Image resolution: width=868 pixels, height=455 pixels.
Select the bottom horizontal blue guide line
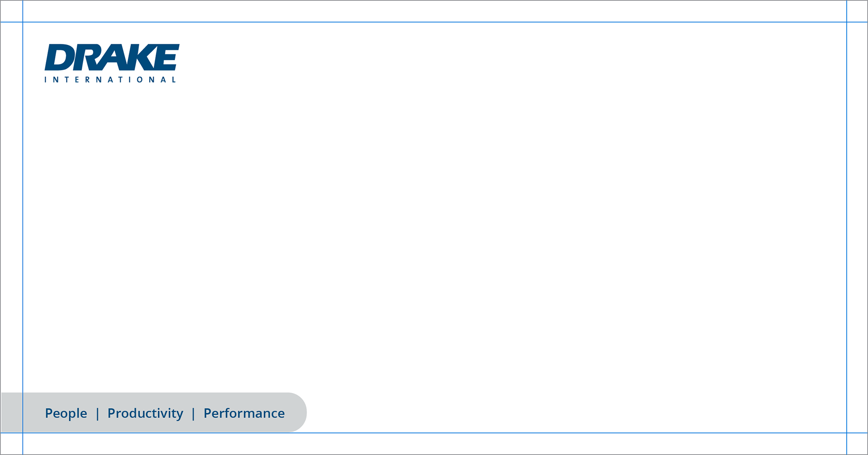(x=434, y=433)
